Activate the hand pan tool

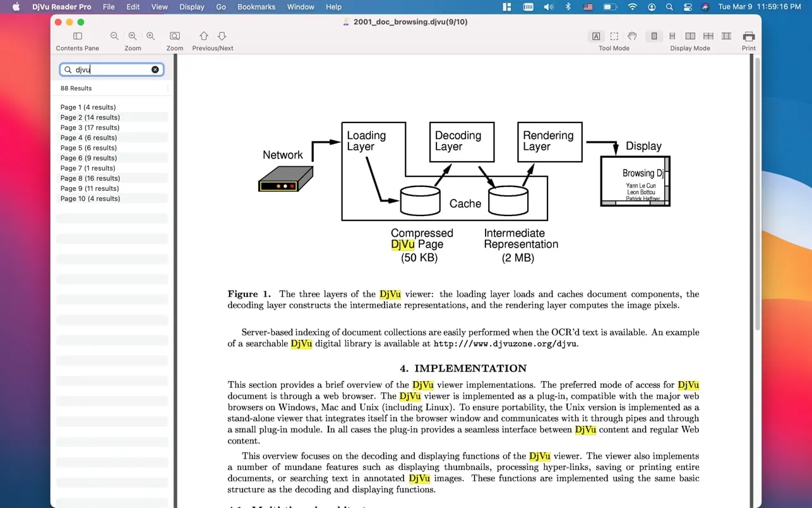click(632, 37)
